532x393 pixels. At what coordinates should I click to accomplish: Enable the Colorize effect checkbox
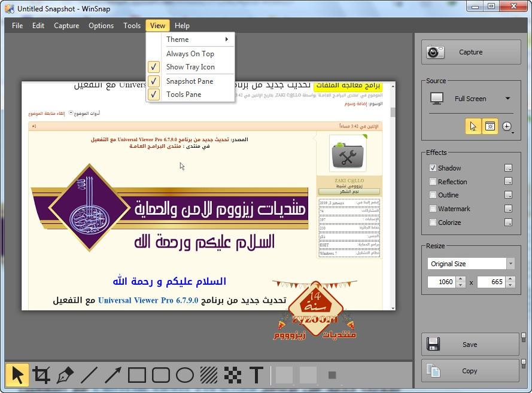[x=433, y=223]
